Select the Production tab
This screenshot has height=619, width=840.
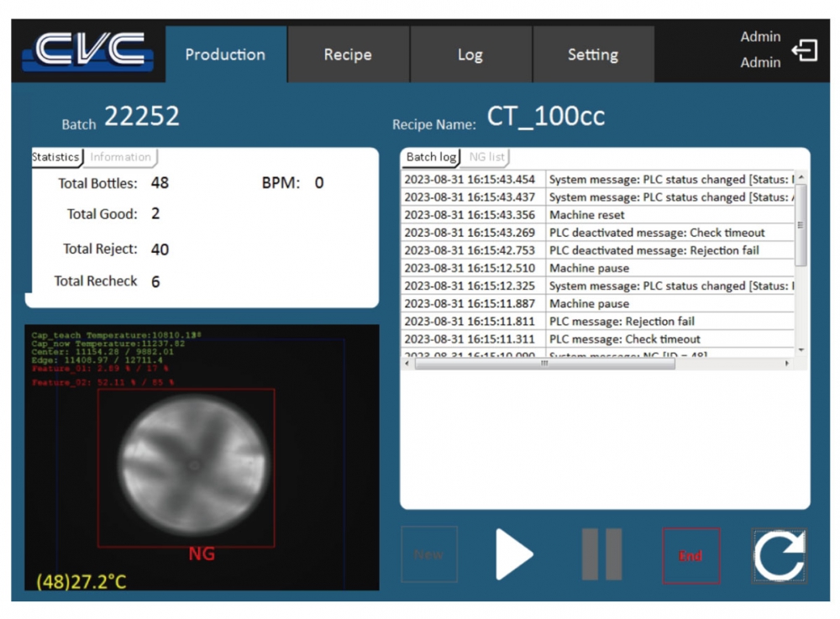225,55
